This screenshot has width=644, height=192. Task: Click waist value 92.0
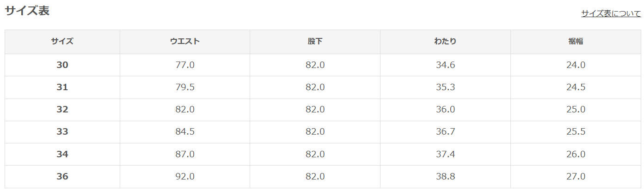click(x=185, y=177)
